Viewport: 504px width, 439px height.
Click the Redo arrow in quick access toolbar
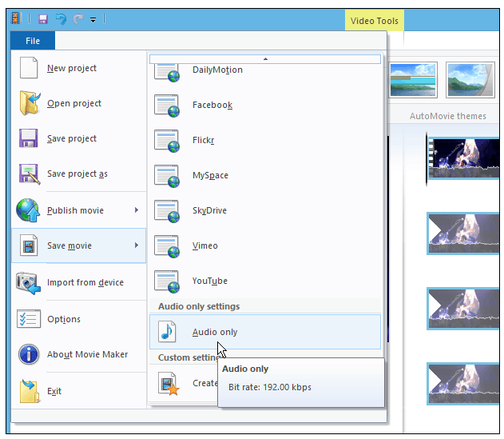point(77,19)
